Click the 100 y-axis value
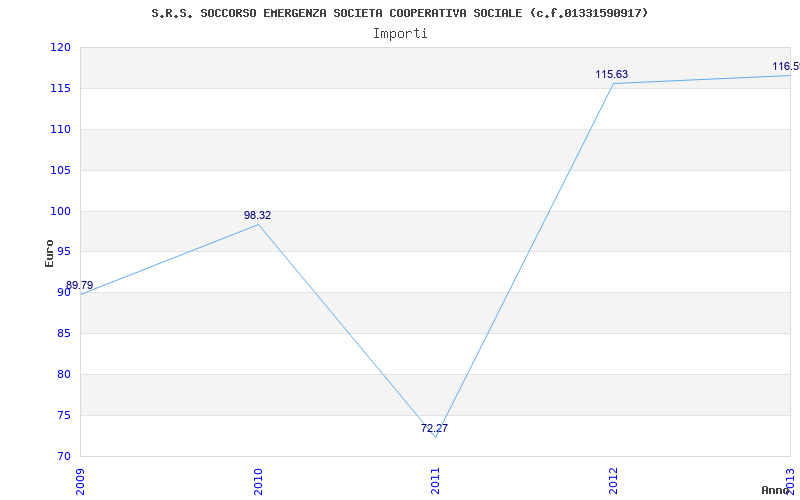The width and height of the screenshot is (800, 500). coord(60,211)
